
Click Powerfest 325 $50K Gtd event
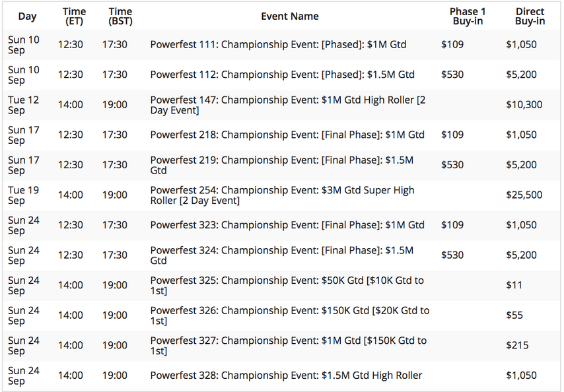(x=287, y=285)
